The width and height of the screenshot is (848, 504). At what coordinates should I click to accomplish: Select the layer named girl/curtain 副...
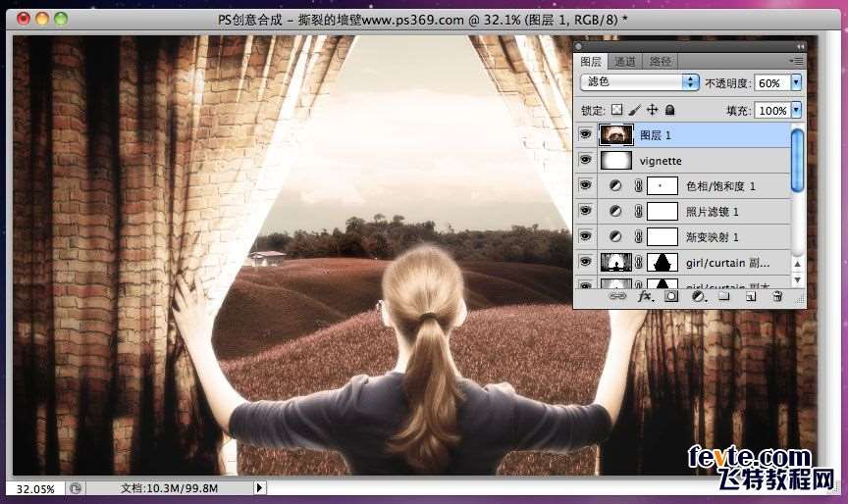[x=727, y=263]
